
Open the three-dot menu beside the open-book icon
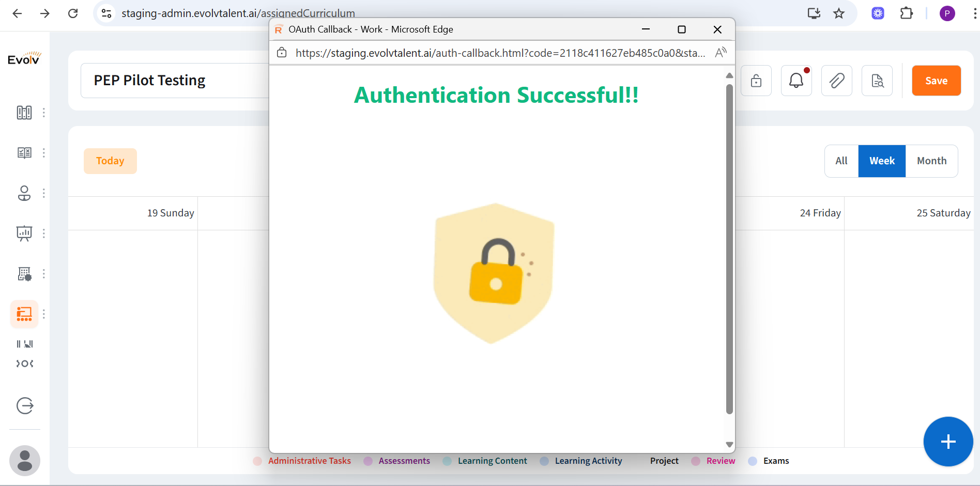44,153
